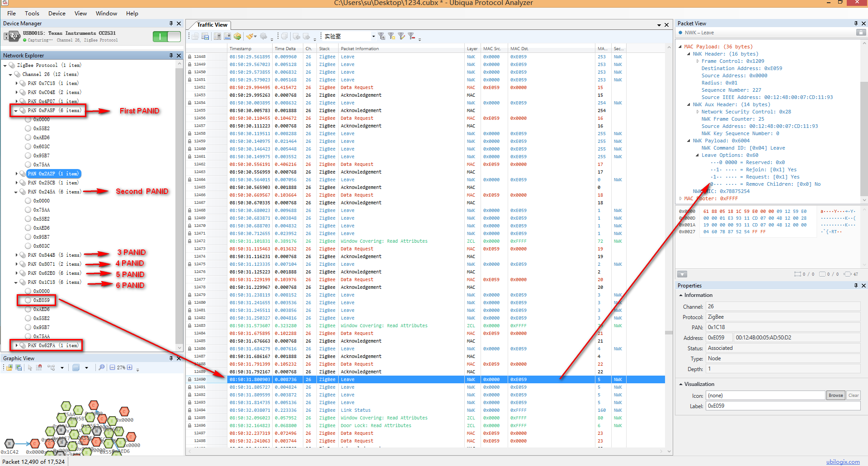Click the copy packets icon in Traffic View toolbar

(284, 36)
